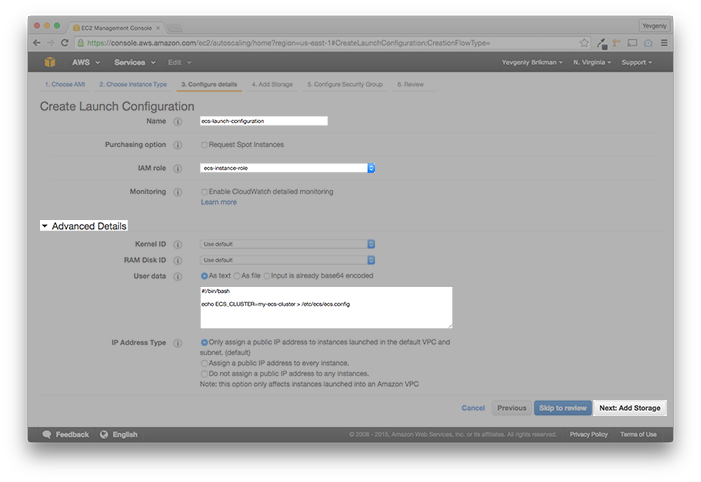Click info icon next to IAM role
Screen dimensions: 701x482
(177, 169)
